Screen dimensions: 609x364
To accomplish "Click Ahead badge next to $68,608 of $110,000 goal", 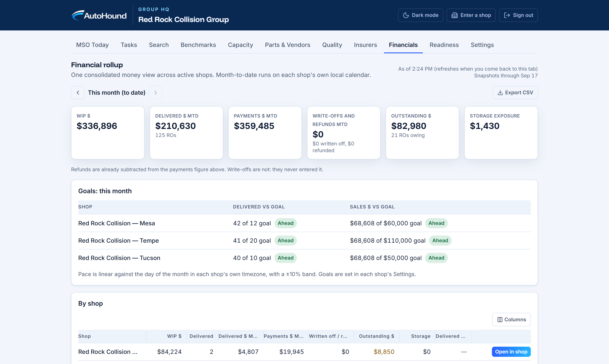I will tap(440, 240).
